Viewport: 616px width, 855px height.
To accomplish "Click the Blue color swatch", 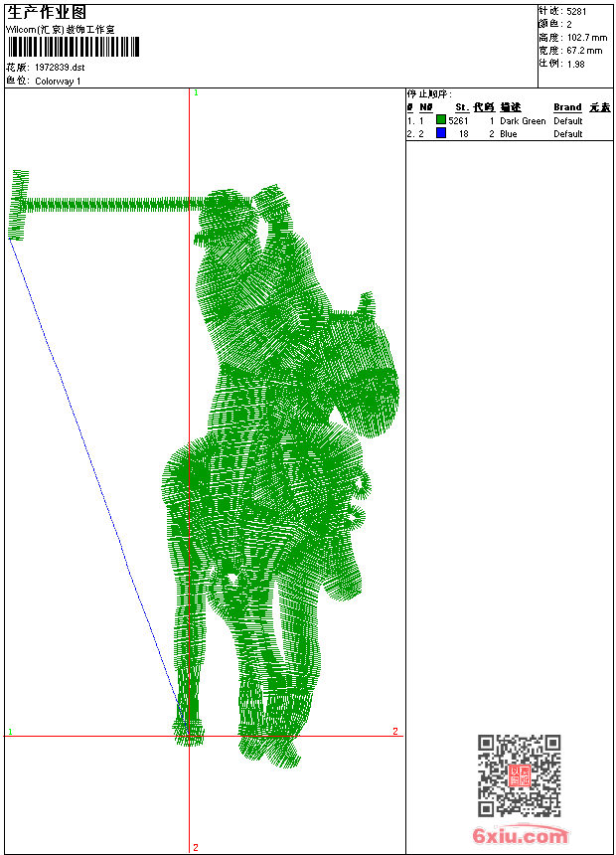I will click(441, 133).
